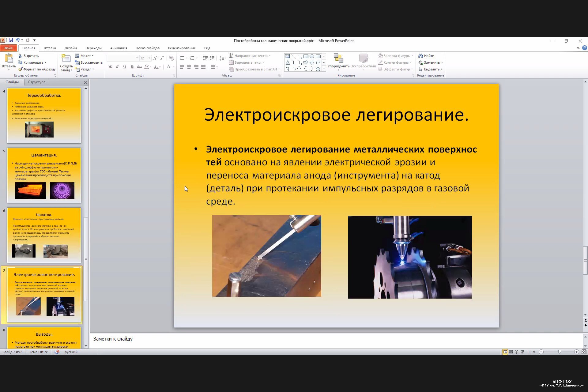
Task: Open the Animation (Анимация) tab
Action: [x=119, y=48]
